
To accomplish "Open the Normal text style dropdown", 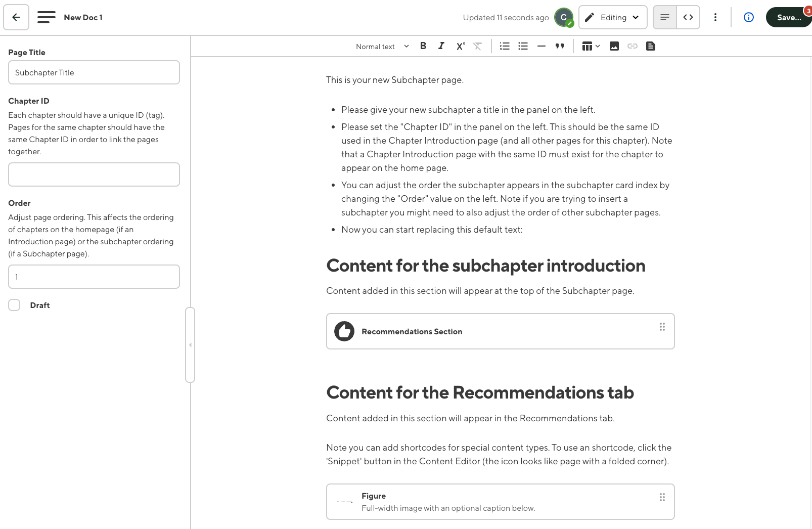I will coord(382,47).
